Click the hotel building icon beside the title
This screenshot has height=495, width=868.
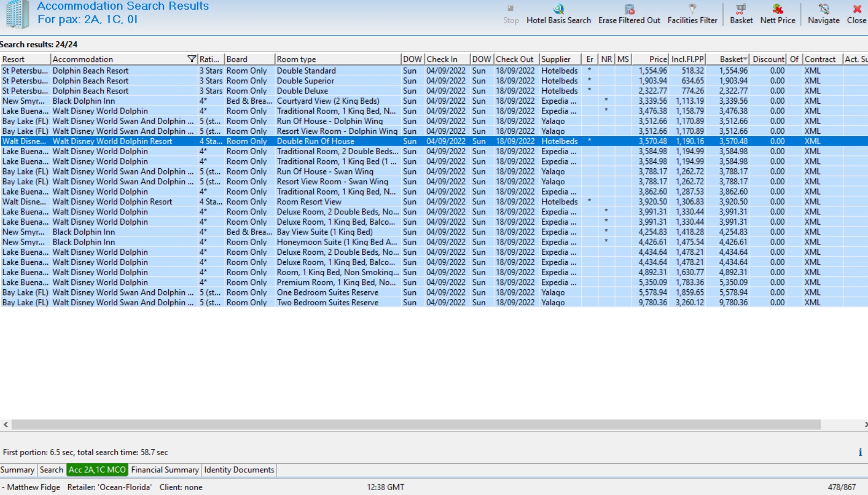click(17, 15)
